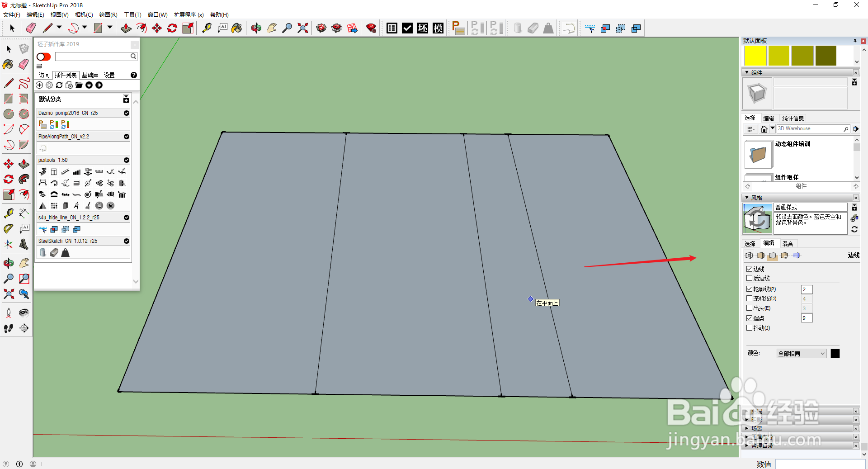Switch to the 混合 tab in styles
Screen dimensions: 868x469
pos(788,243)
